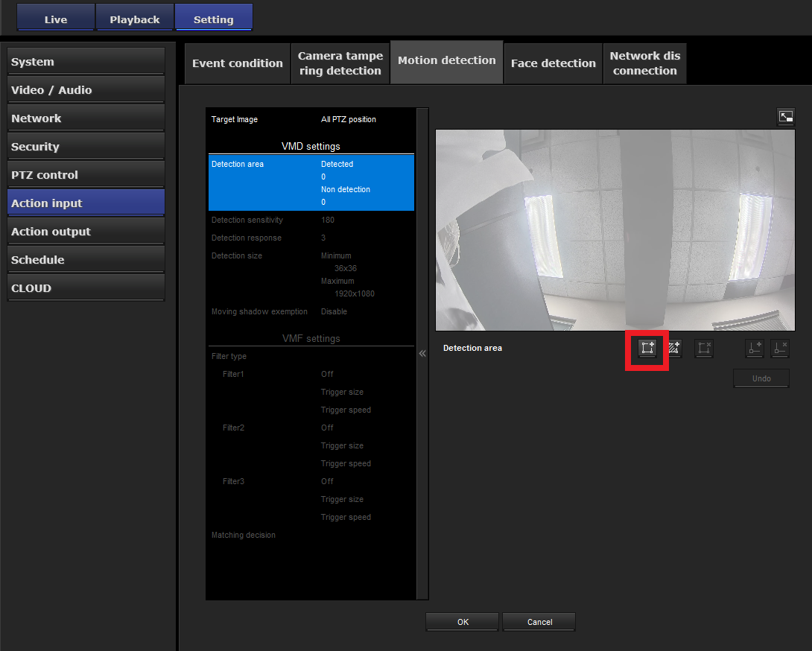Click the add non-detection area icon
Image resolution: width=812 pixels, height=651 pixels.
click(x=673, y=349)
